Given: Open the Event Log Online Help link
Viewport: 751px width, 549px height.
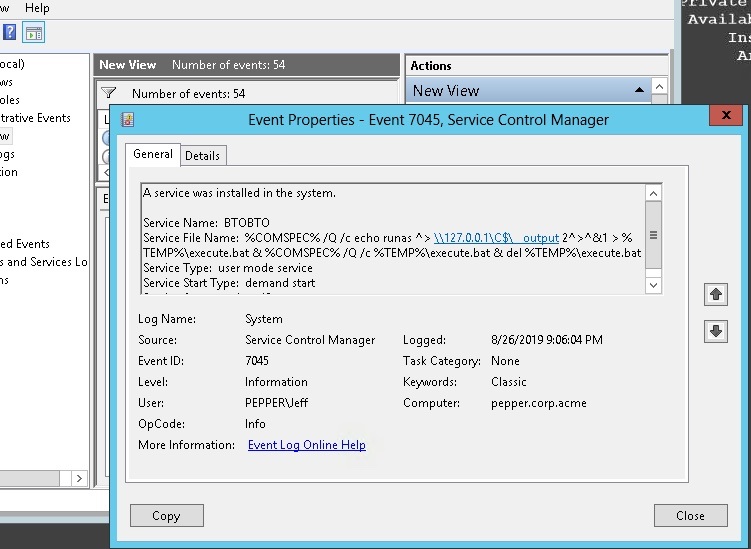Looking at the screenshot, I should coord(306,445).
